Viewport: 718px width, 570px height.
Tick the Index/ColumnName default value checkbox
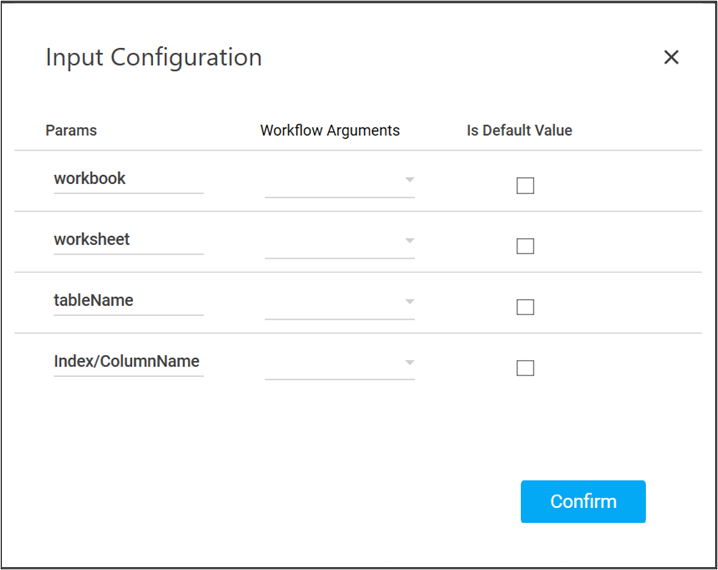(525, 368)
